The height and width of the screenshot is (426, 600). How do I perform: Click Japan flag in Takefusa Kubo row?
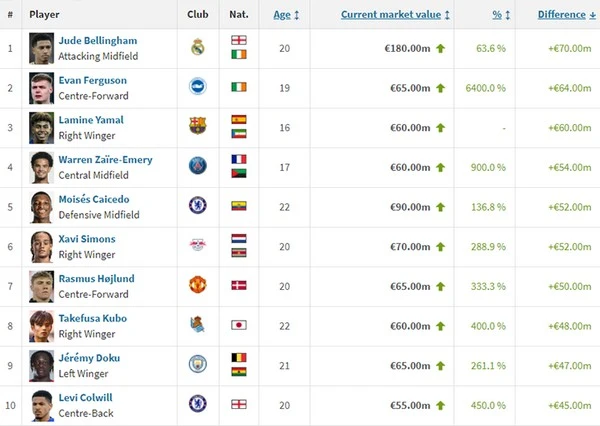click(239, 325)
